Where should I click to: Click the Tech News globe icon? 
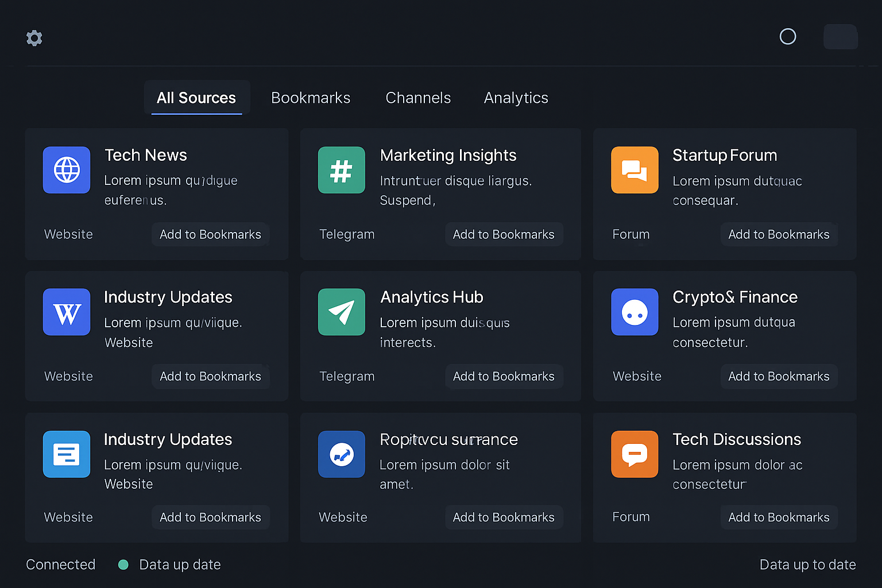[67, 170]
